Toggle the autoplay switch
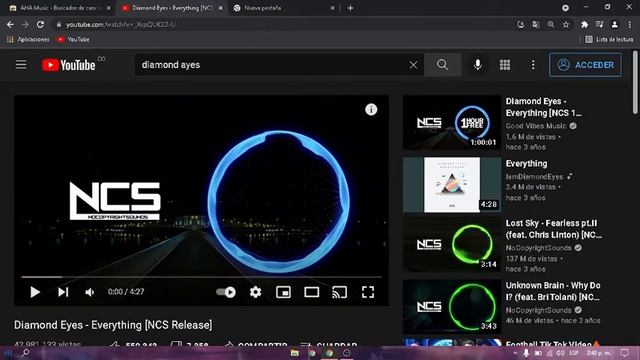 pyautogui.click(x=226, y=292)
